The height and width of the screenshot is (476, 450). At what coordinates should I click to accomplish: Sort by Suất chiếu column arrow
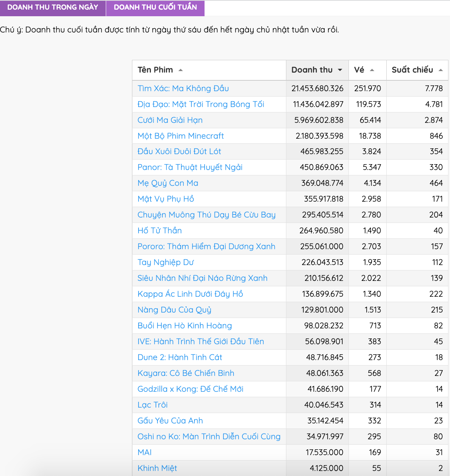(x=441, y=70)
